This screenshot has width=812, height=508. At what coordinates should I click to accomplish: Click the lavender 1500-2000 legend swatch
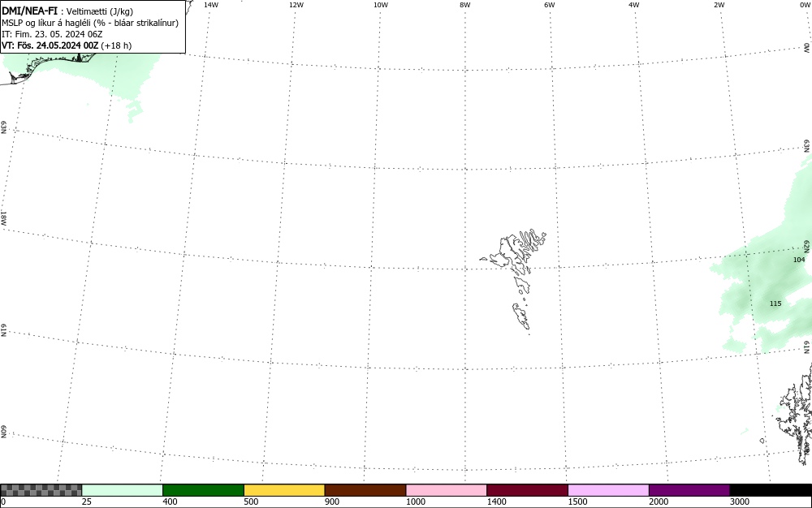pos(608,490)
